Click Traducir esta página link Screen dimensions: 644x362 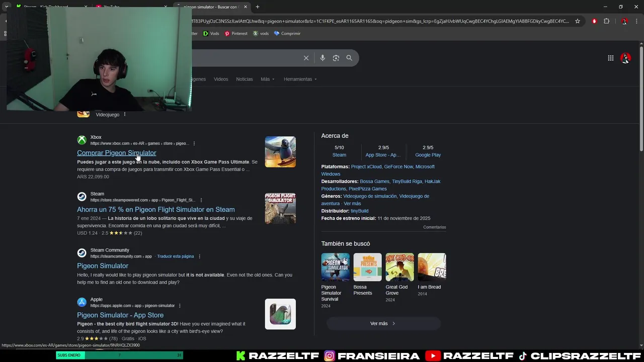click(175, 256)
